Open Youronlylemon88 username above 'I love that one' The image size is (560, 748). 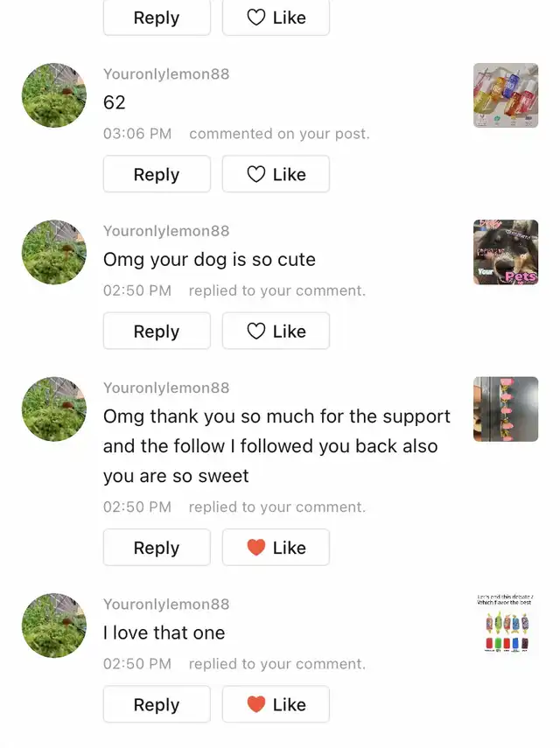(166, 604)
